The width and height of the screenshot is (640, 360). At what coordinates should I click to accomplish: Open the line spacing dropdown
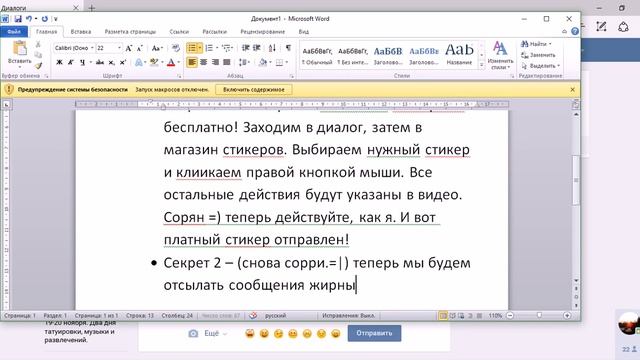pyautogui.click(x=244, y=62)
